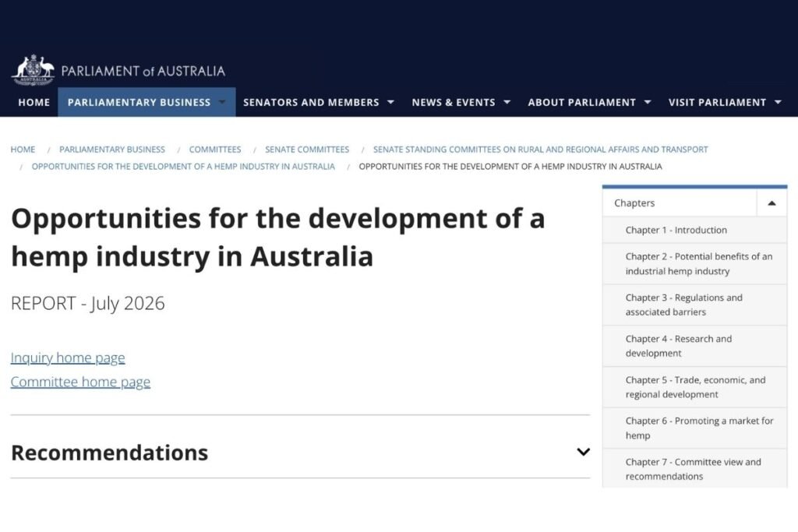Click the Parliament of Australia crest logo
Image resolution: width=798 pixels, height=532 pixels.
(x=33, y=69)
